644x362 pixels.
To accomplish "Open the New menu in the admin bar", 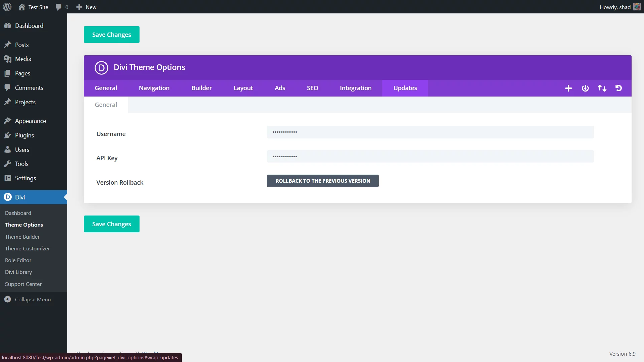I will (86, 7).
